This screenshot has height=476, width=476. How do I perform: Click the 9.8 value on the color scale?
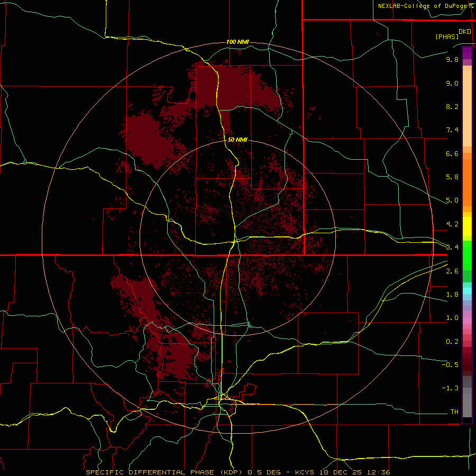click(452, 59)
